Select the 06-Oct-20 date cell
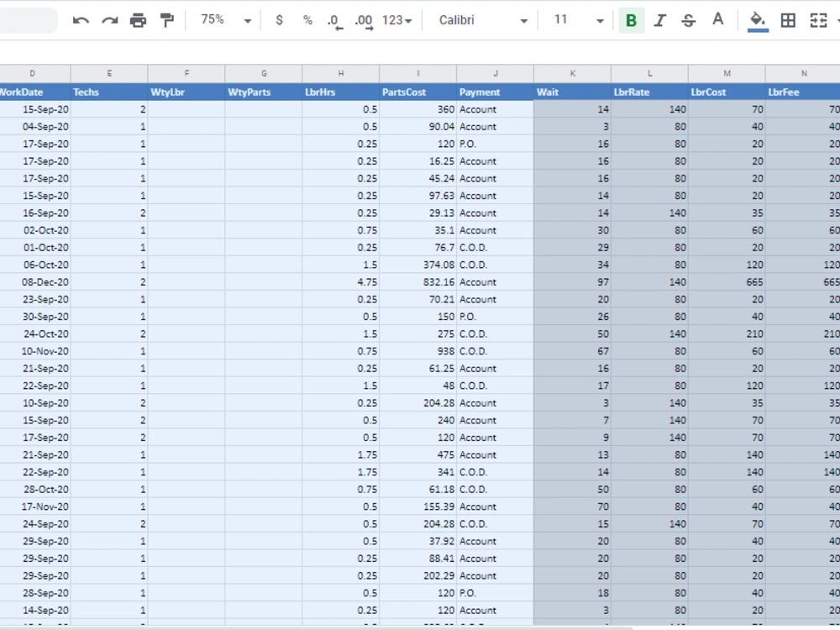840x630 pixels. coord(34,265)
